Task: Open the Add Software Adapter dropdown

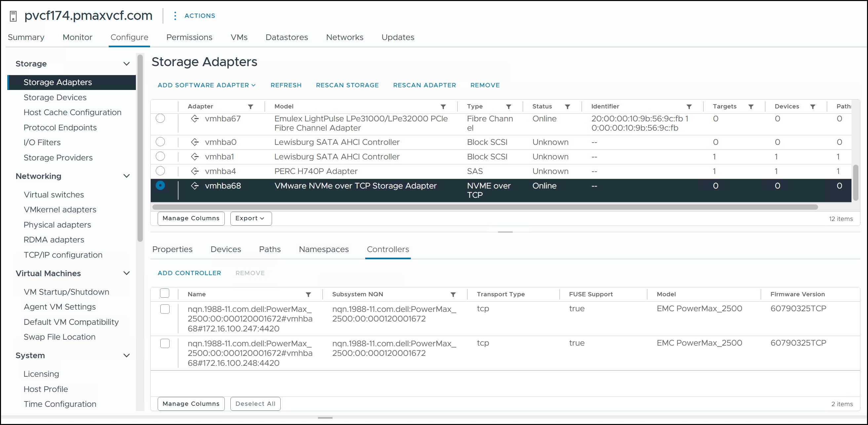Action: pyautogui.click(x=207, y=85)
